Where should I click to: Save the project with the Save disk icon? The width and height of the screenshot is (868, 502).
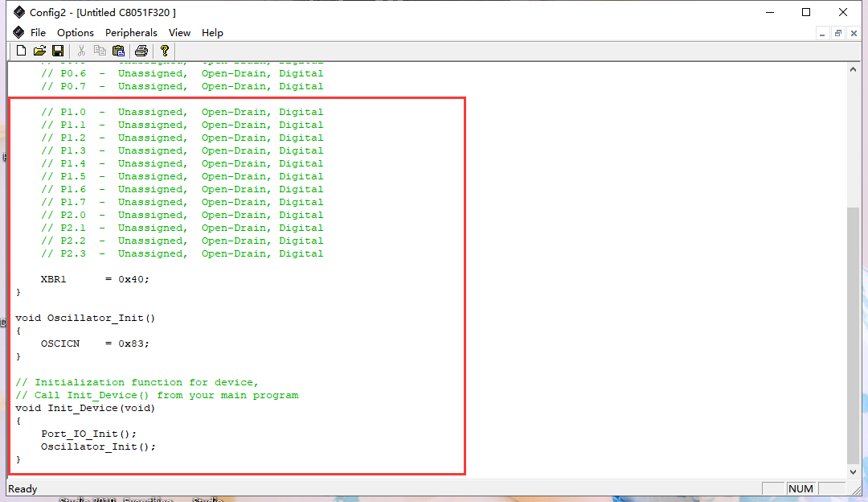(57, 50)
